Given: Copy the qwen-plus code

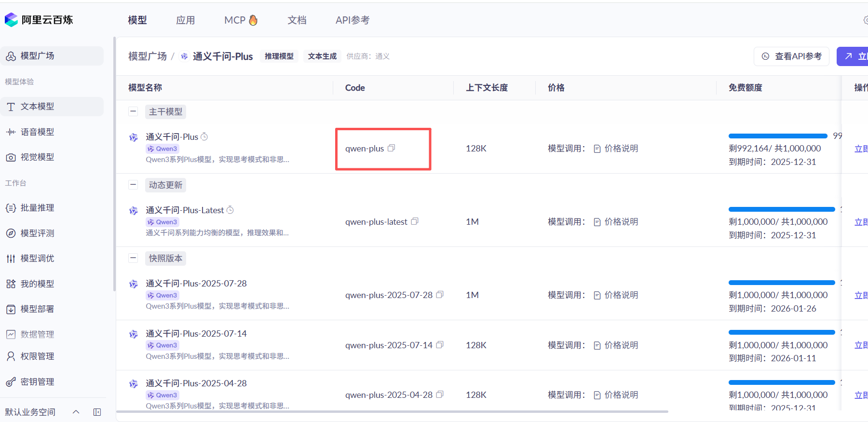Looking at the screenshot, I should click(392, 148).
